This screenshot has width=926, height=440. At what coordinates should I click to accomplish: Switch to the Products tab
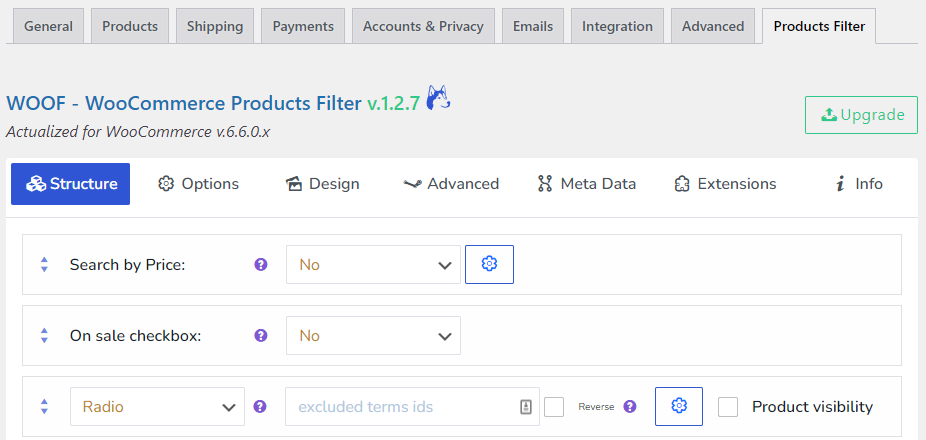pyautogui.click(x=130, y=26)
